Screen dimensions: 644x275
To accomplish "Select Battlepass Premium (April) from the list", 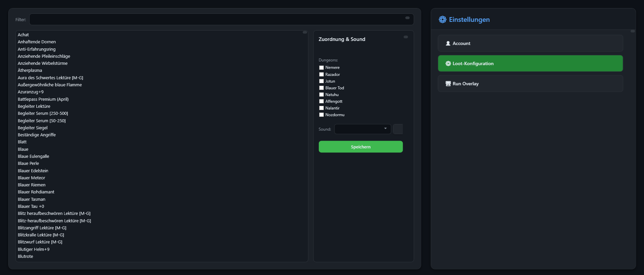I will (43, 99).
